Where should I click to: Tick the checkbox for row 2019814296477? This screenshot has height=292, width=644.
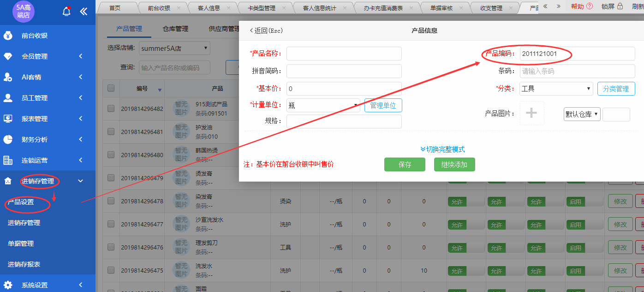coord(111,224)
